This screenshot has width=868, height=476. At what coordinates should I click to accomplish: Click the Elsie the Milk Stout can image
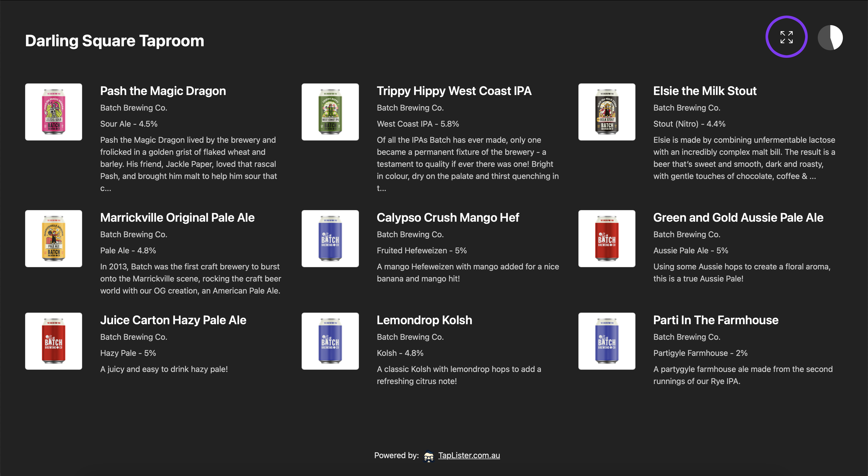coord(607,112)
